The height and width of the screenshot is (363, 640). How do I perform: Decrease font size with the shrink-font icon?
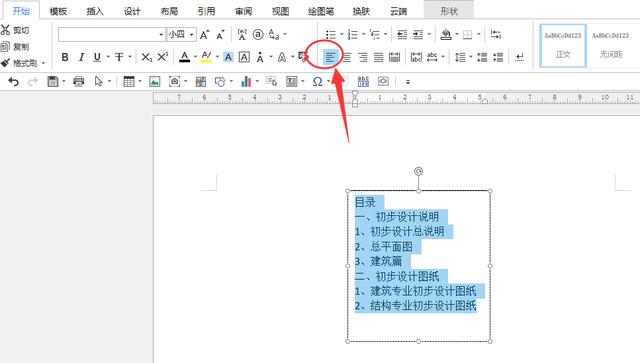click(220, 35)
